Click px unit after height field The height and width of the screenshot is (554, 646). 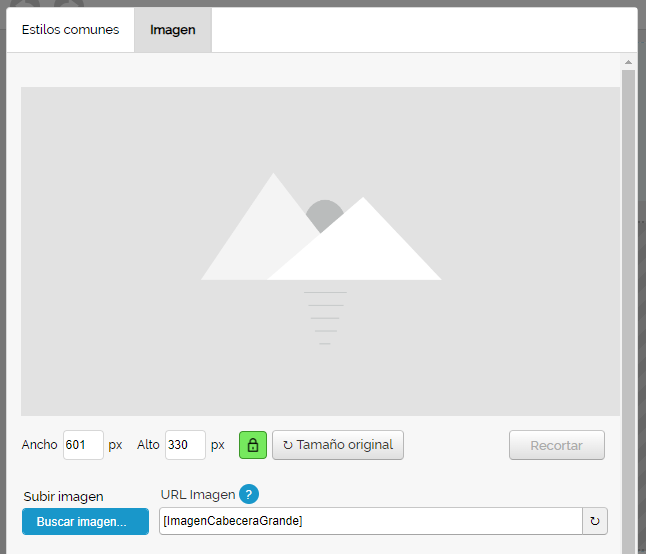[x=218, y=445]
